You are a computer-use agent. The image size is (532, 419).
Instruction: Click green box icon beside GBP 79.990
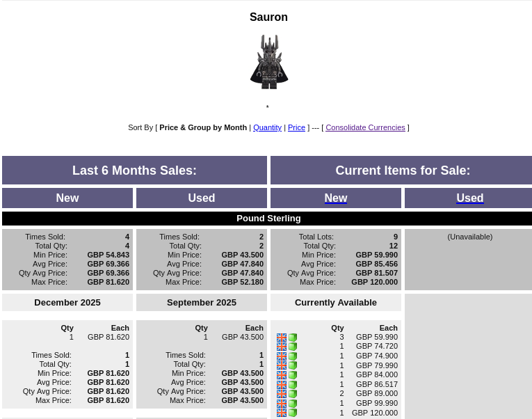coord(293,365)
